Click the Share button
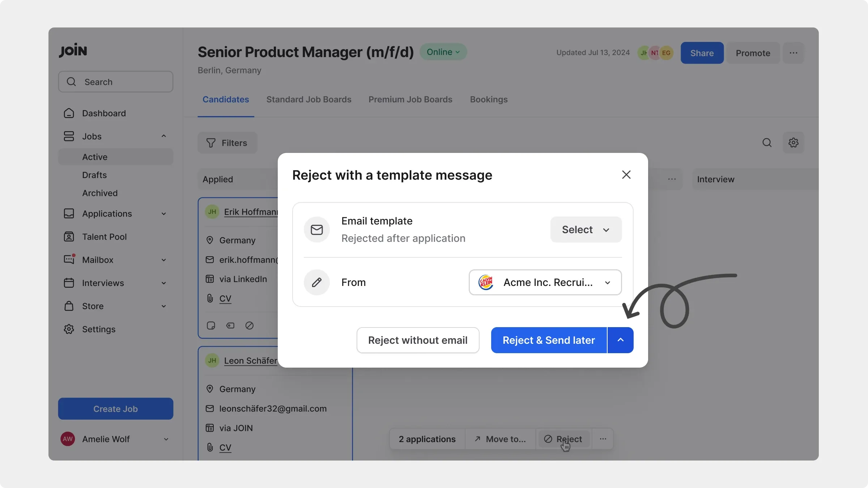 (x=702, y=53)
